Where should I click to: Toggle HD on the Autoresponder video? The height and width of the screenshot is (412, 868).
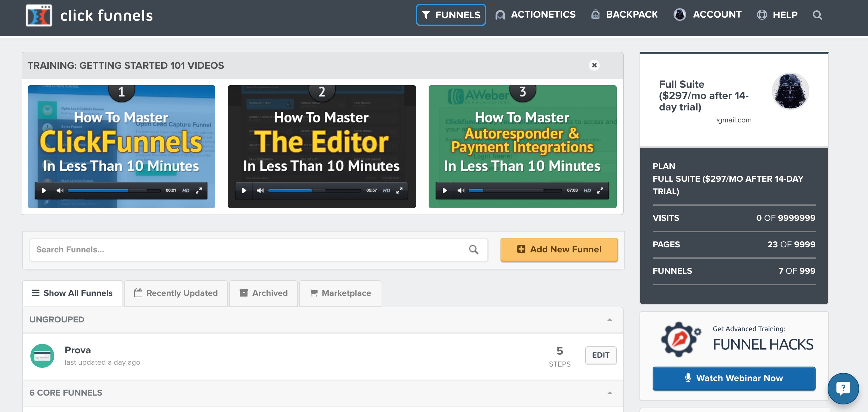587,190
